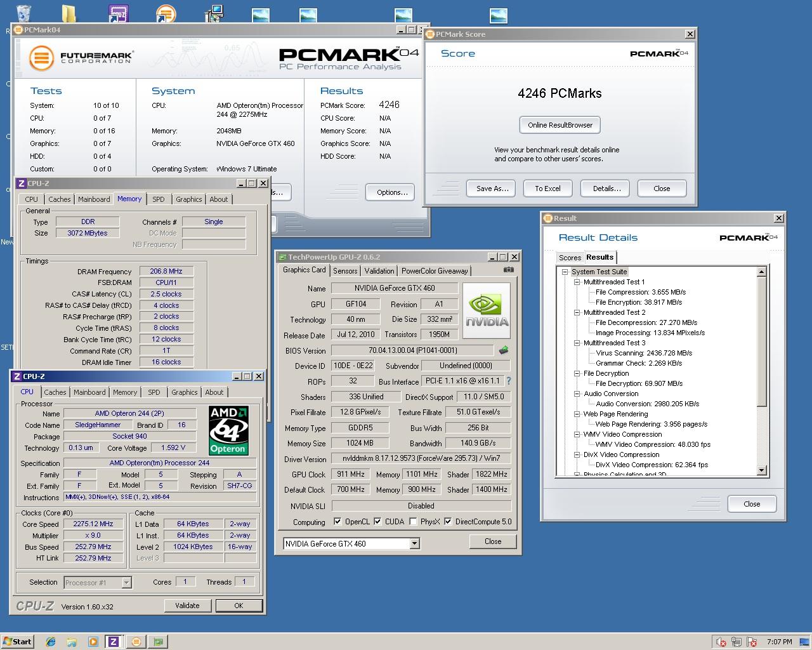
Task: Launch the CPU-Z desktop shortcut
Action: point(119,13)
